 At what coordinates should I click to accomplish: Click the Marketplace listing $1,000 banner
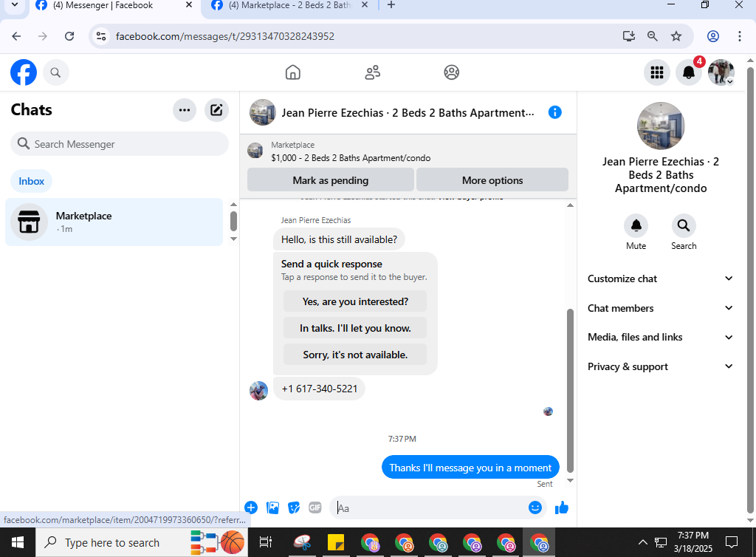pos(408,151)
